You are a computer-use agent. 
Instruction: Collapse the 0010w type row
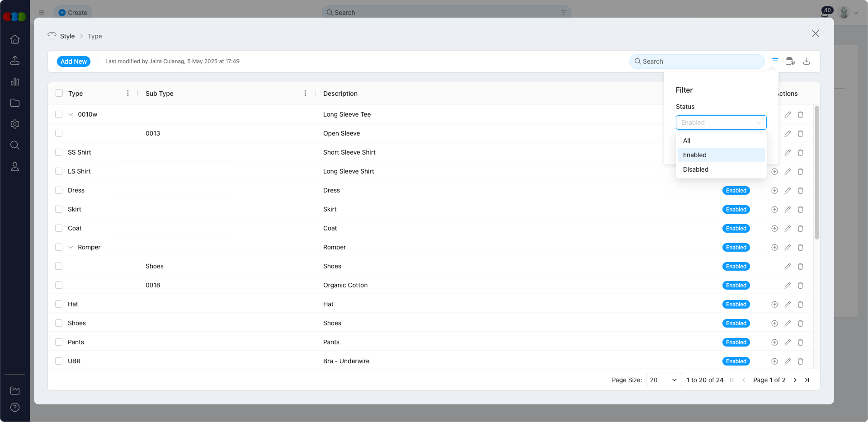[71, 114]
